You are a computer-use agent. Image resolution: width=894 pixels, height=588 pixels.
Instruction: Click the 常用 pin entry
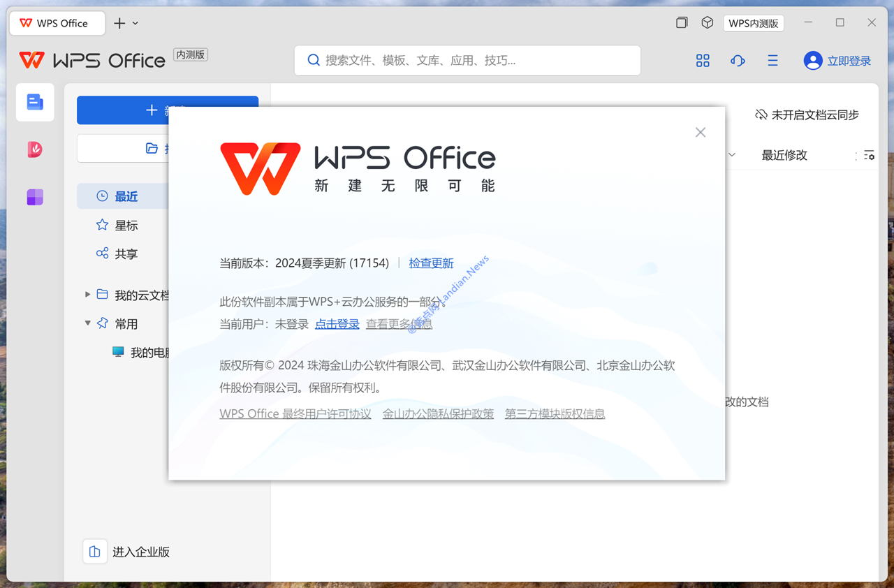117,323
